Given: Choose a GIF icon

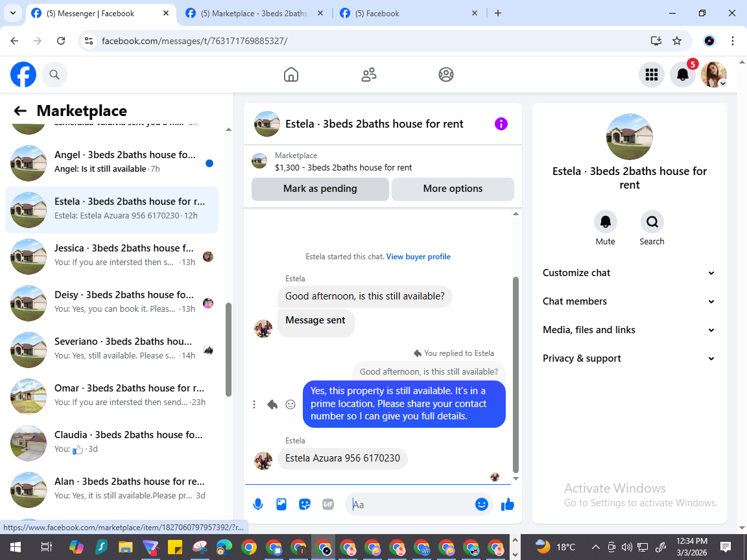Looking at the screenshot, I should (327, 504).
